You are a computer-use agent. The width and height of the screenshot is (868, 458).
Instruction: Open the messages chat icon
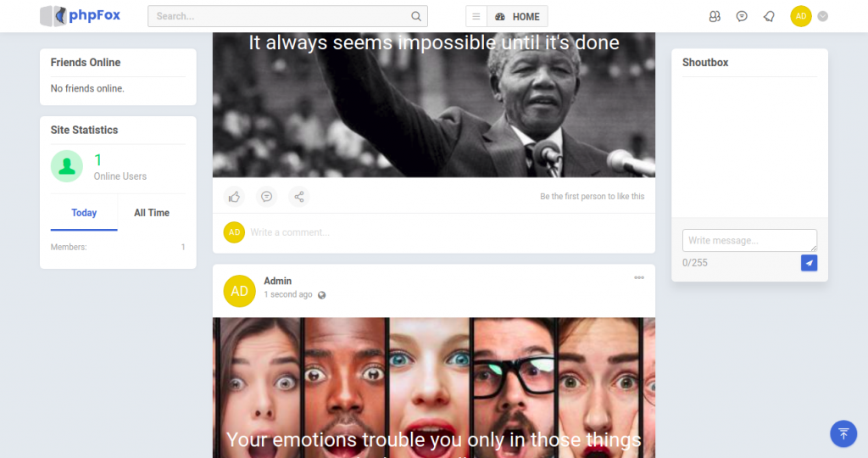[742, 17]
